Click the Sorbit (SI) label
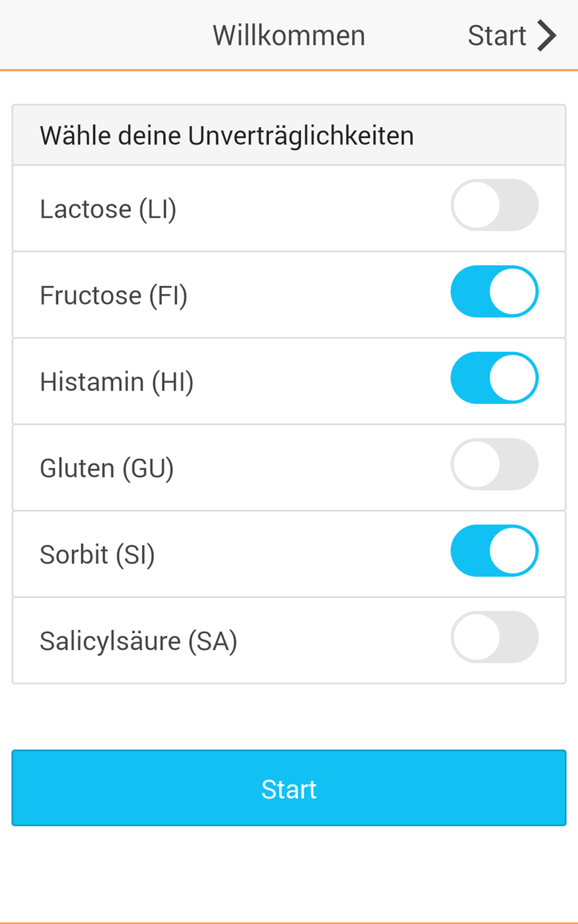This screenshot has width=578, height=924. (x=97, y=555)
